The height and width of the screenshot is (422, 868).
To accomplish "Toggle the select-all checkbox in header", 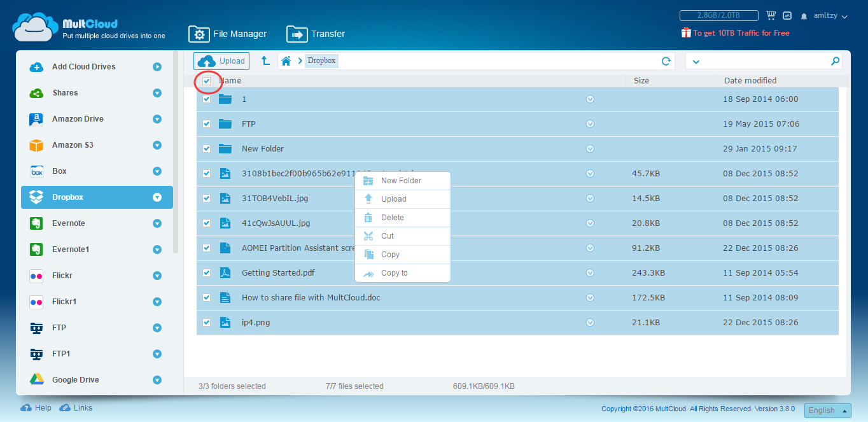I will coord(206,81).
